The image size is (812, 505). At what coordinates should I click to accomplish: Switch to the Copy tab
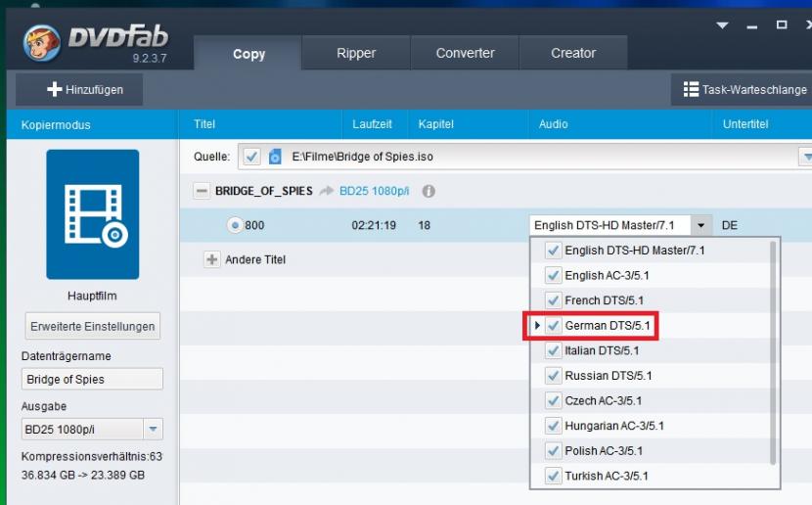coord(248,53)
